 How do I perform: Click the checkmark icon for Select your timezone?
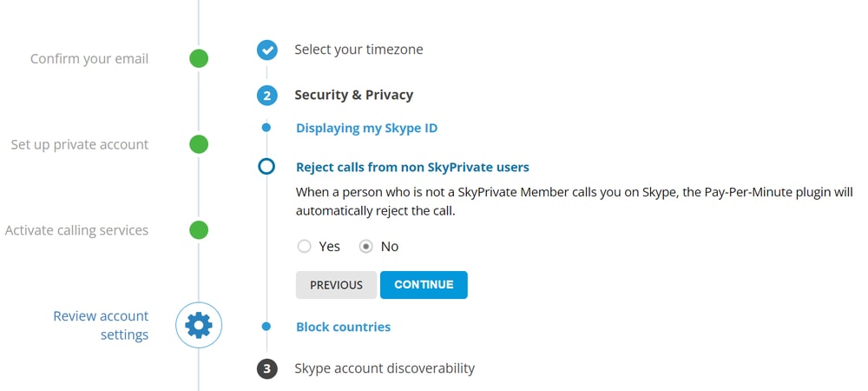pyautogui.click(x=266, y=50)
